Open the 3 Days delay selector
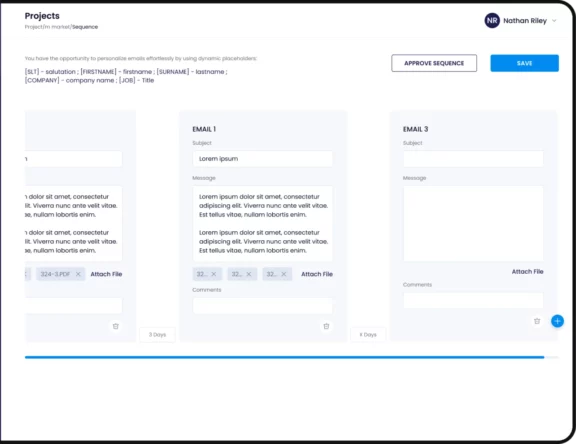The image size is (576, 444). click(157, 335)
